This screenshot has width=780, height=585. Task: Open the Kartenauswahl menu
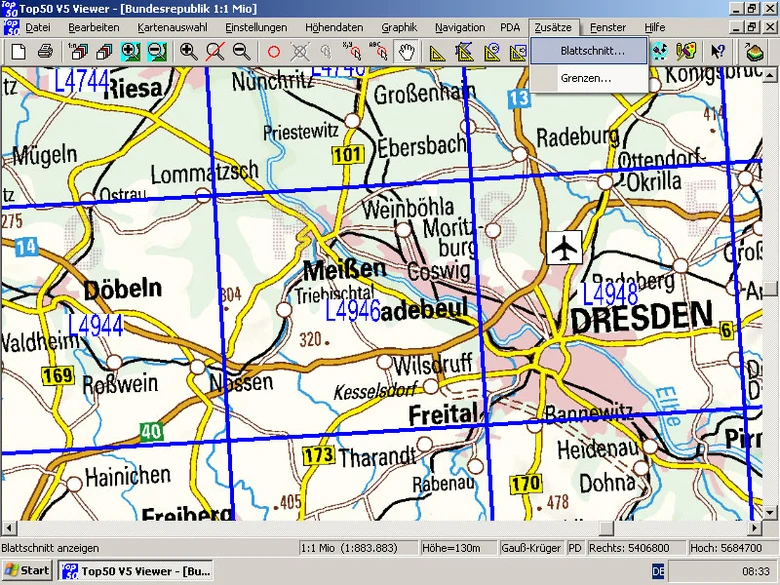point(172,27)
